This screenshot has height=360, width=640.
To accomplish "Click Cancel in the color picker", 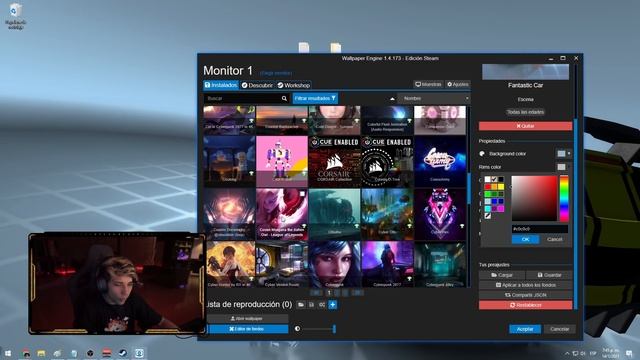I will (554, 239).
